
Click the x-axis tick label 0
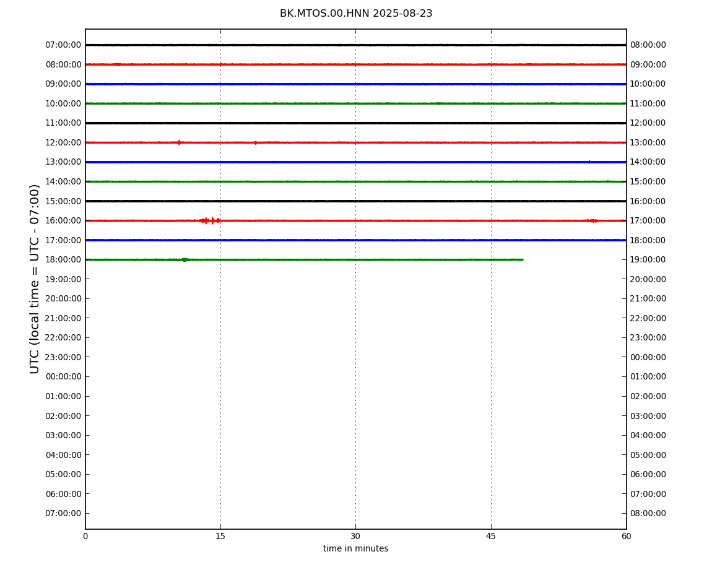[85, 536]
